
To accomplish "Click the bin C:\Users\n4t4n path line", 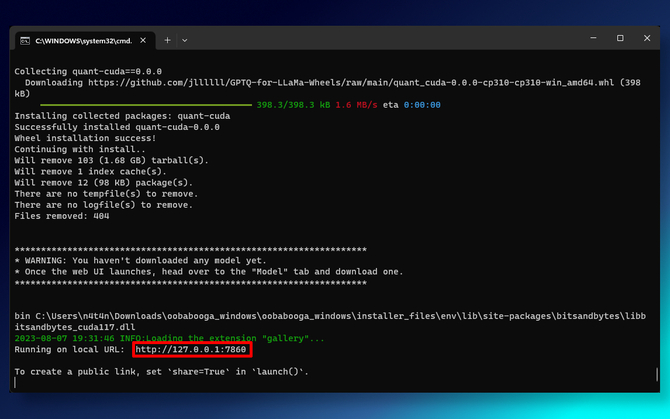I will tap(330, 316).
